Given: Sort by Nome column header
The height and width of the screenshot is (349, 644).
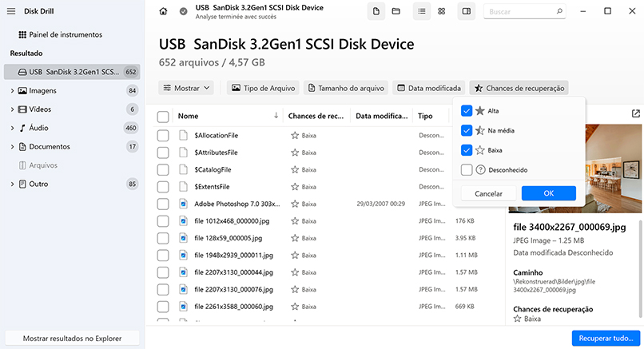Looking at the screenshot, I should (x=188, y=116).
